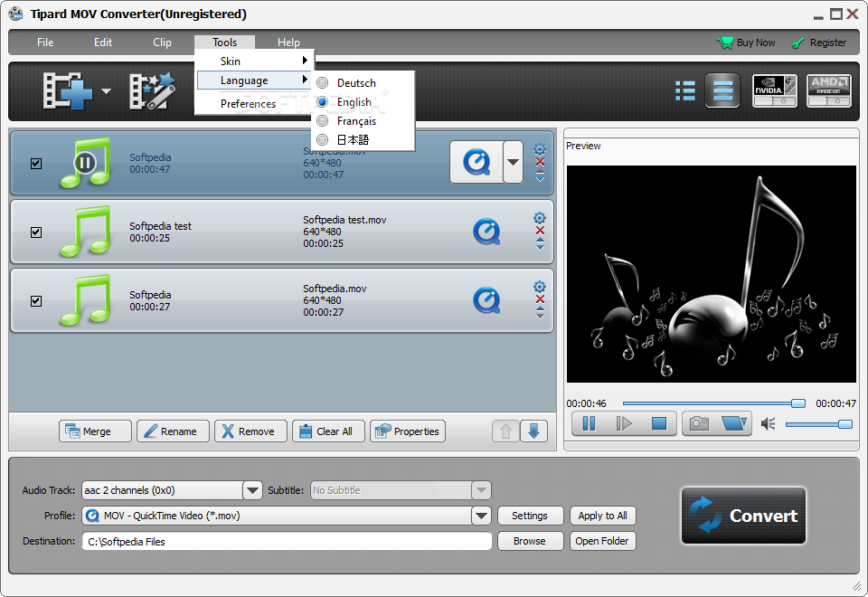Click the Remove button

point(250,431)
